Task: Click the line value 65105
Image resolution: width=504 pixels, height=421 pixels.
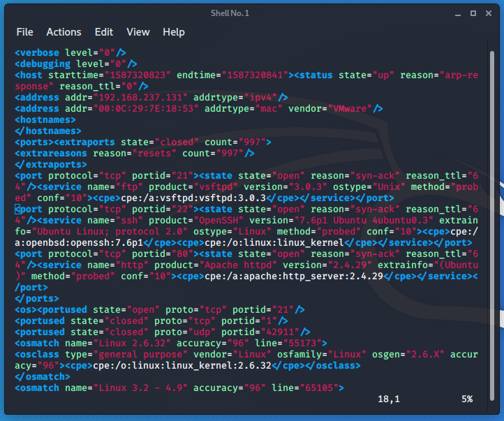Action: (x=319, y=388)
